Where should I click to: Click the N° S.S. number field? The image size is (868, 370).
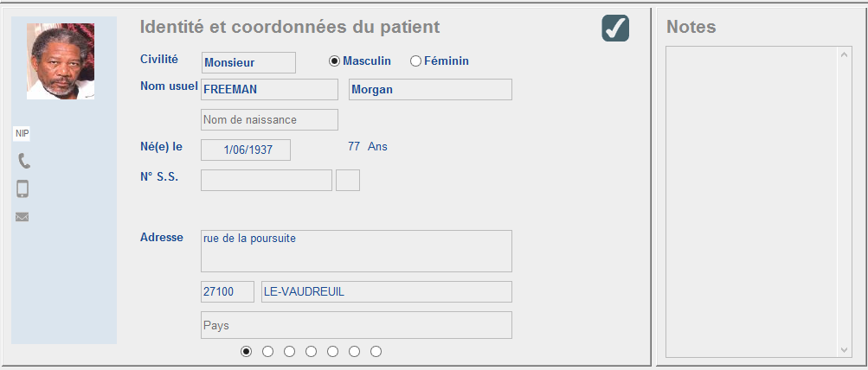point(267,181)
